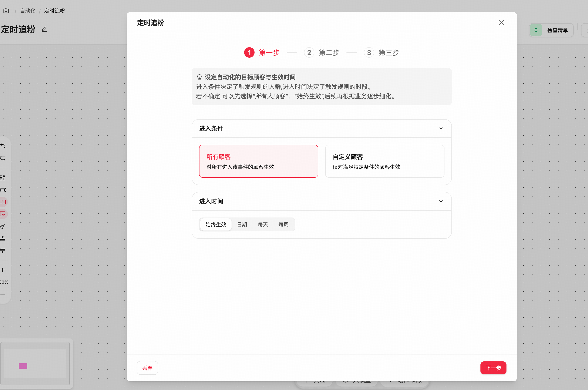
Task: Click the fit-to-frame icon in the sidebar
Action: 3,190
